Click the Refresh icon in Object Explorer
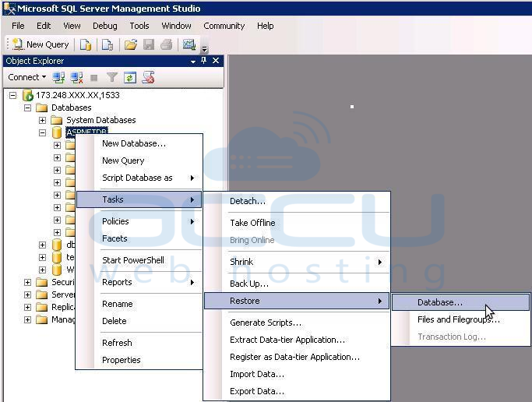 click(x=129, y=78)
